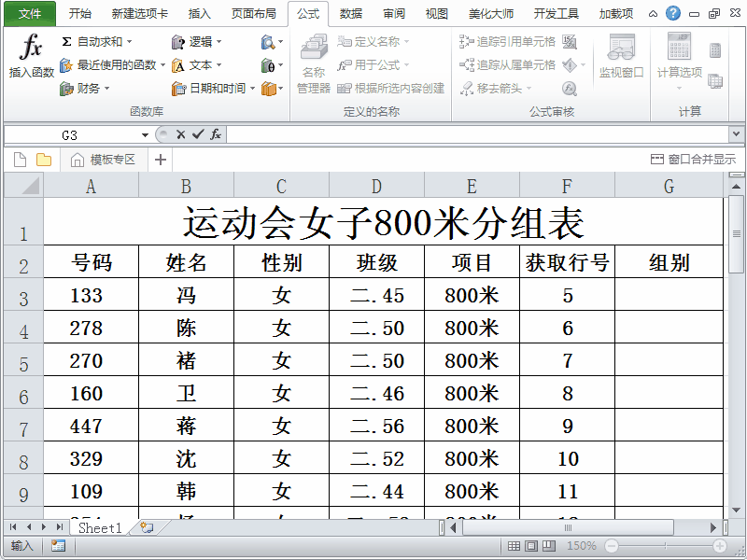This screenshot has height=560, width=747.
Task: Click the formula bar fx button
Action: [x=216, y=134]
